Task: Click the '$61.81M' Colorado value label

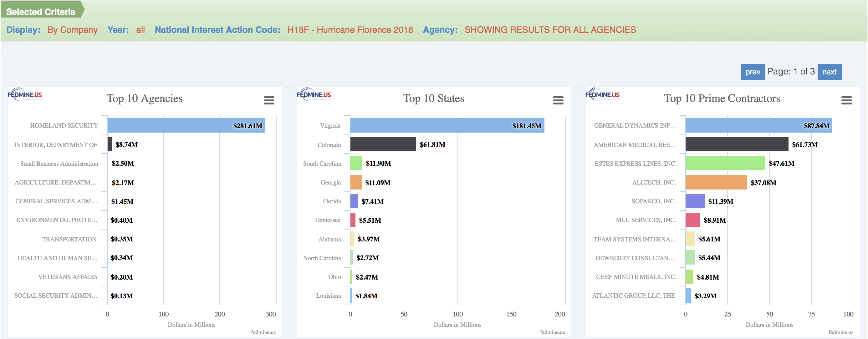Action: 432,145
